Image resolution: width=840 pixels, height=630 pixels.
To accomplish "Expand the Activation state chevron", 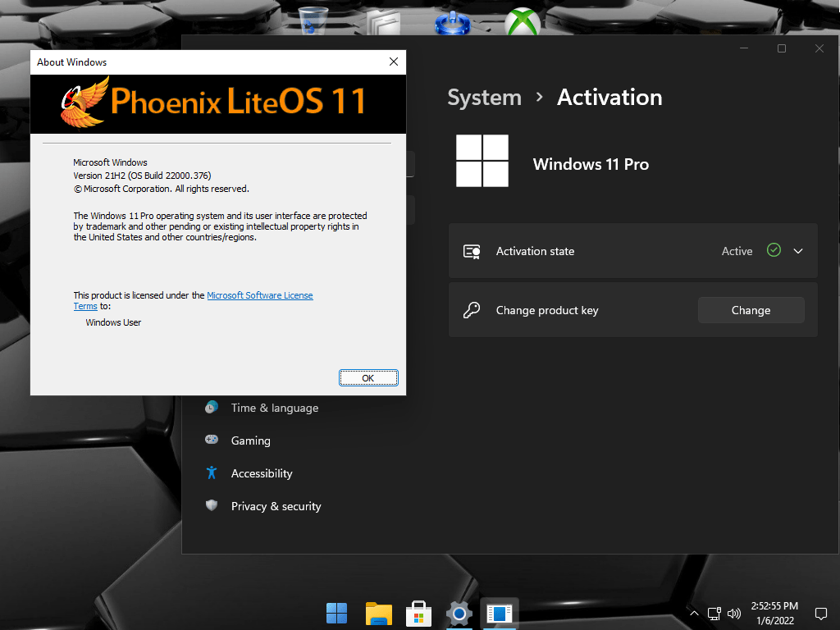I will click(797, 251).
